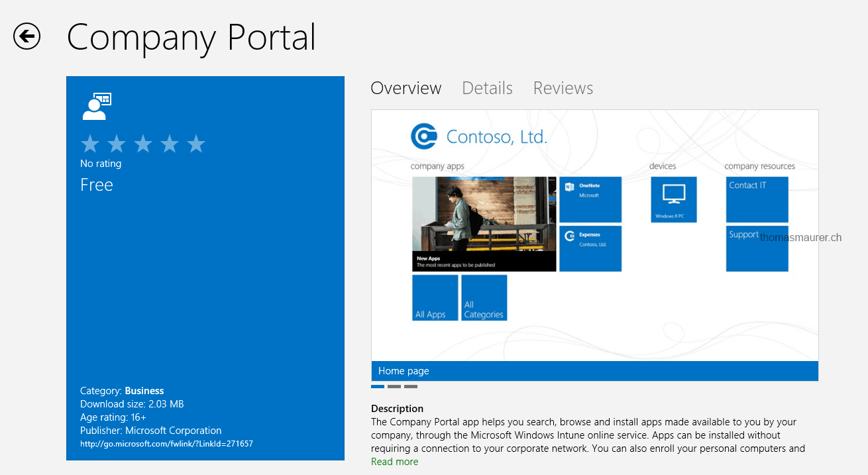Click the Expenses app tile
Viewport: 868px width, 475px height.
[590, 248]
